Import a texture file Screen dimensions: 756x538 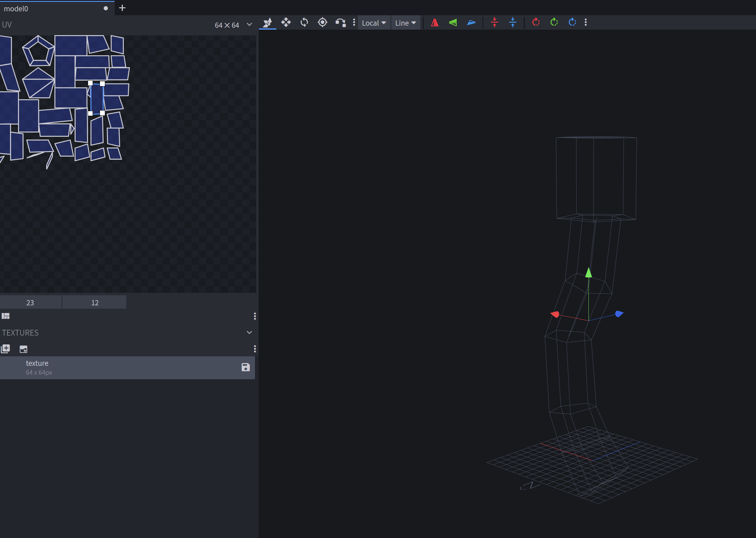[x=23, y=348]
